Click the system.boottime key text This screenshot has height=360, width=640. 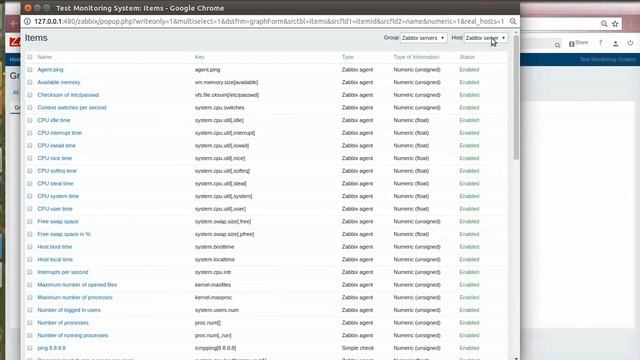215,247
